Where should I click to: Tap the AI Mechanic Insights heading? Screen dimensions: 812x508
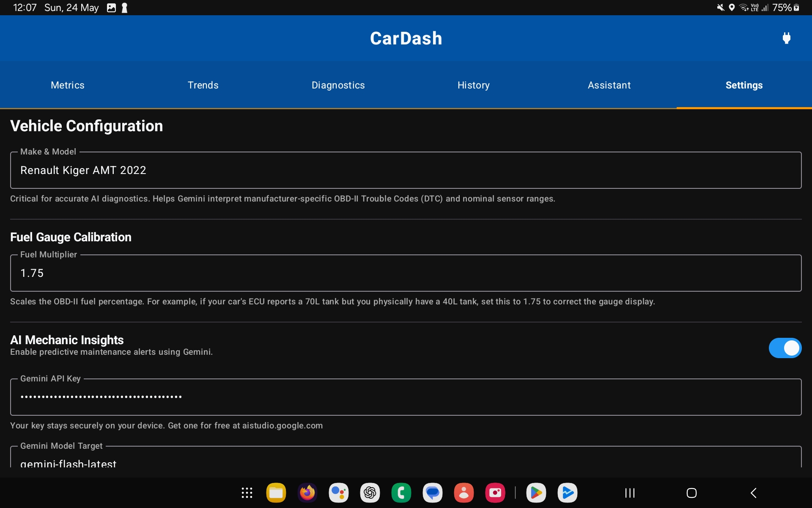67,340
